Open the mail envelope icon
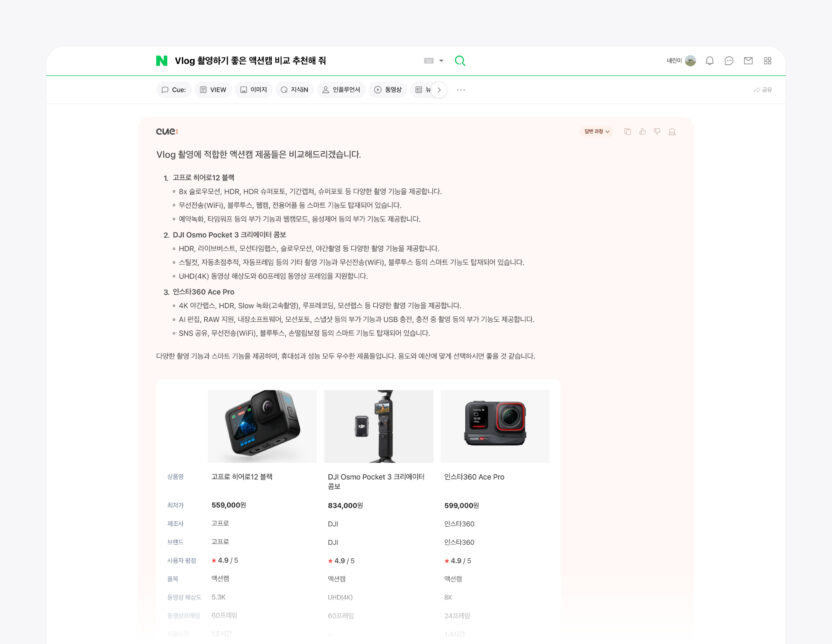 (748, 61)
